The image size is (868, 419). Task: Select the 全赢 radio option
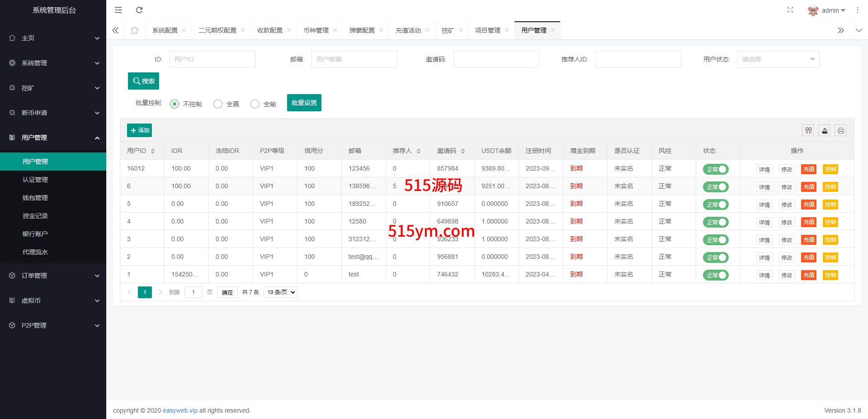[218, 104]
